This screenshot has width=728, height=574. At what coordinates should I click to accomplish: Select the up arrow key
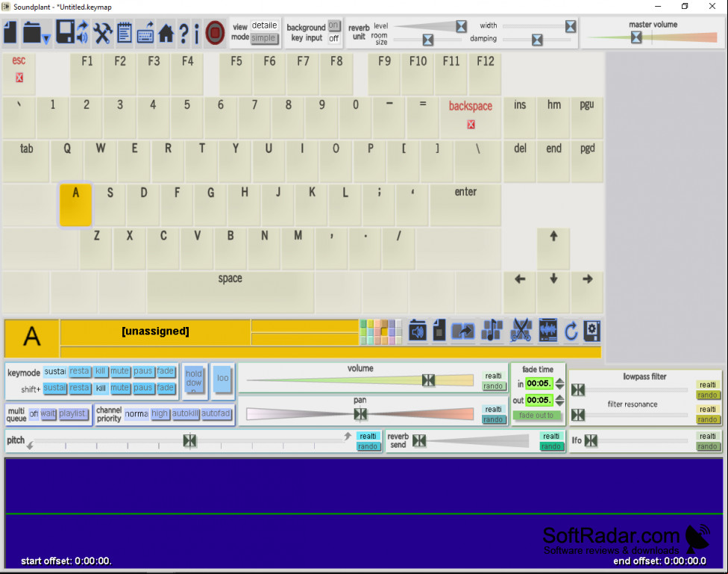pos(553,249)
